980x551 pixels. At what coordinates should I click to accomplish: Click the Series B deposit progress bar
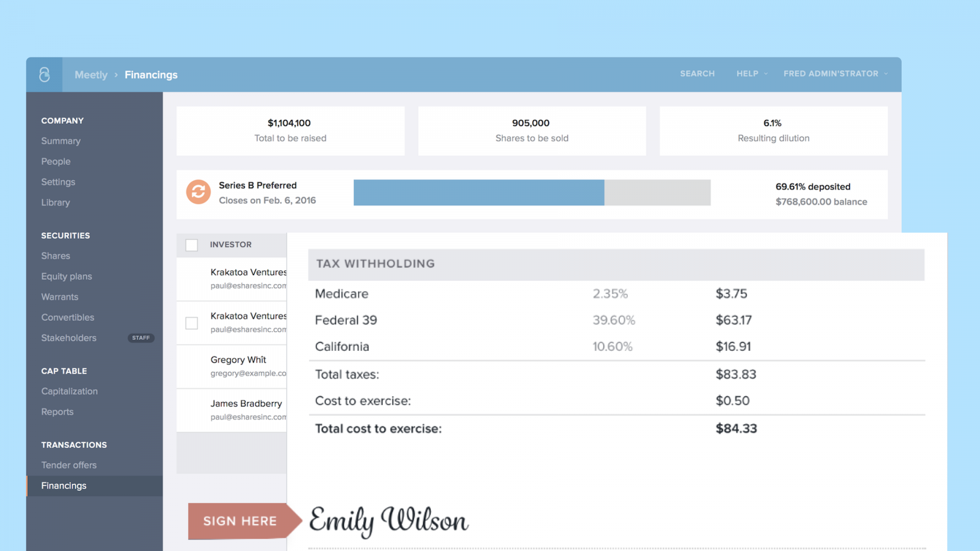tap(532, 192)
